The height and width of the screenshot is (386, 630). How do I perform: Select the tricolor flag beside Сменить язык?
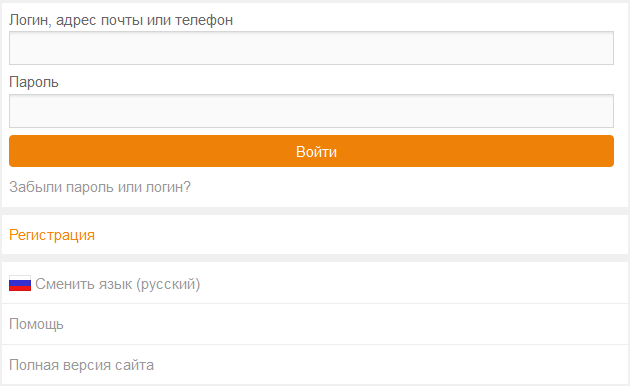20,284
